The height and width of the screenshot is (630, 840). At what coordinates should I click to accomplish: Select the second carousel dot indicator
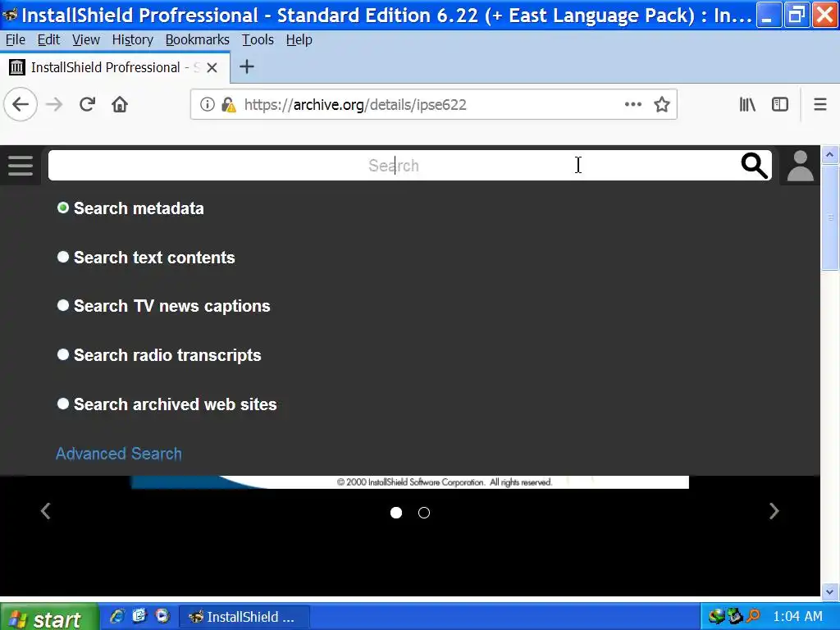(424, 514)
